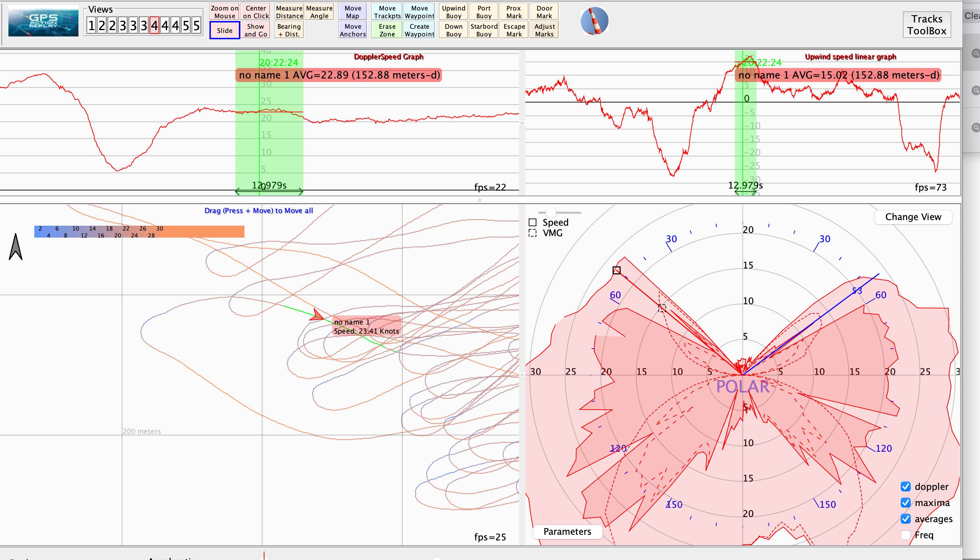
Task: Switch to highlighted view 4
Action: coord(154,25)
